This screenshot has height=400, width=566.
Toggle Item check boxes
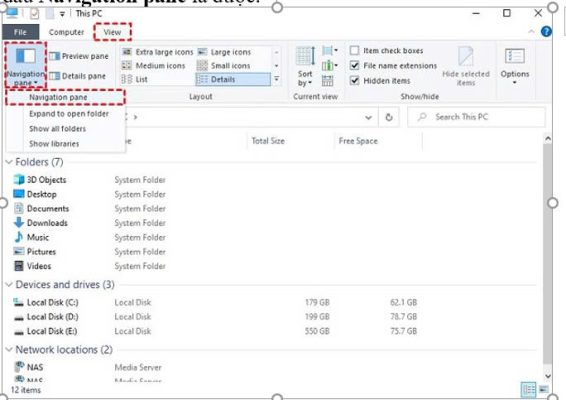[386, 51]
